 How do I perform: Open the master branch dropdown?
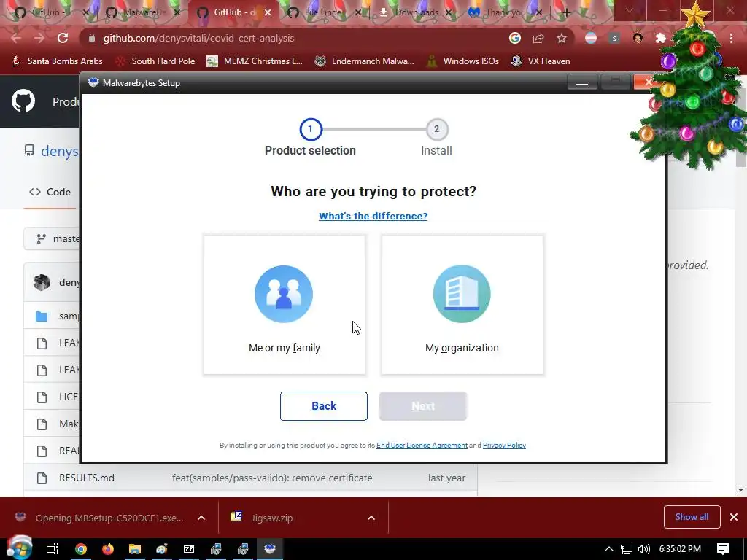coord(53,238)
